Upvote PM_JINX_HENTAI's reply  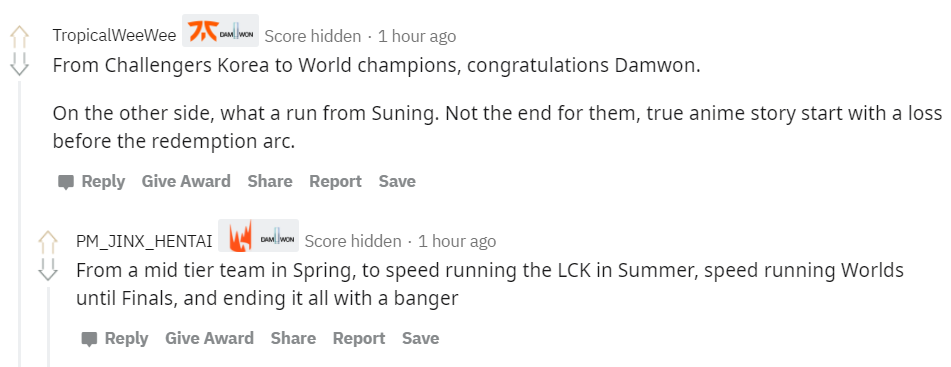(x=47, y=242)
